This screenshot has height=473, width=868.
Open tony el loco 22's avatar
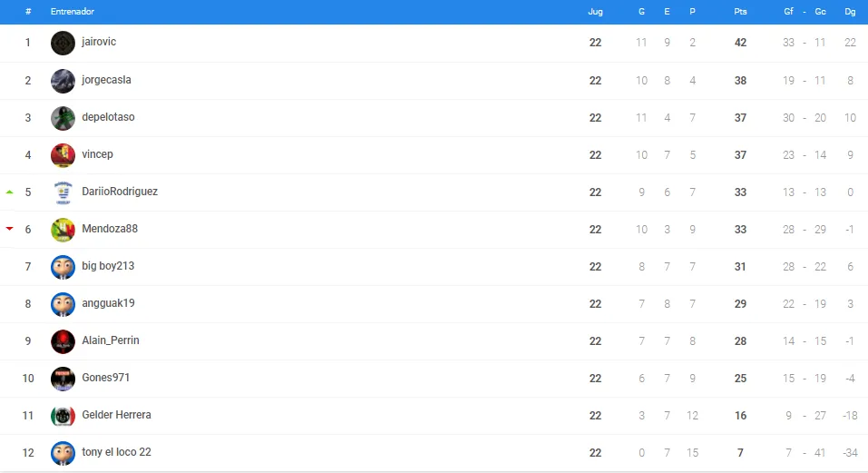point(63,453)
